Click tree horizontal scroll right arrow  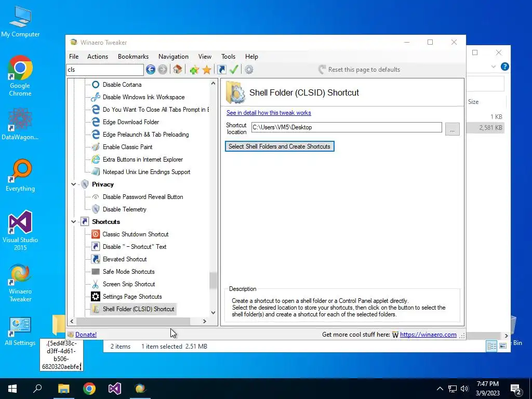click(205, 321)
